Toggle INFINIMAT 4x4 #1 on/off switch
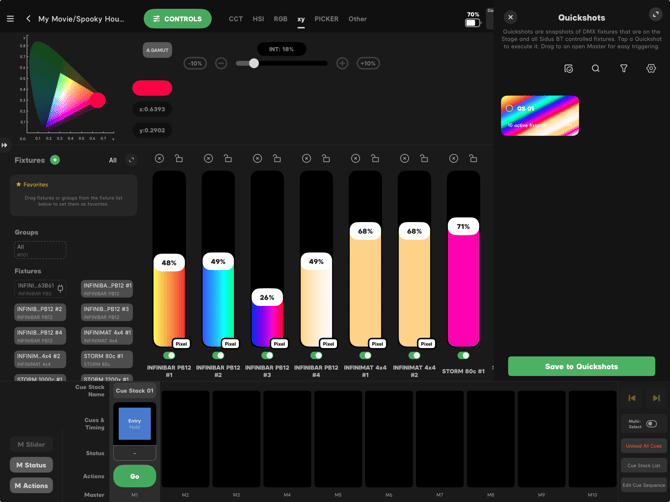The height and width of the screenshot is (502, 670). [365, 355]
